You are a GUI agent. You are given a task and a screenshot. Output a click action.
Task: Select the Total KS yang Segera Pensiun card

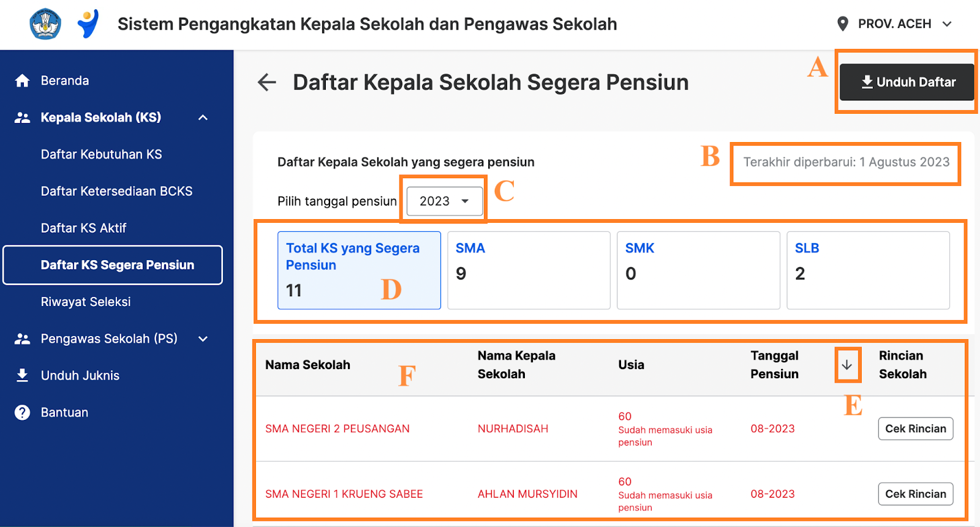point(359,270)
